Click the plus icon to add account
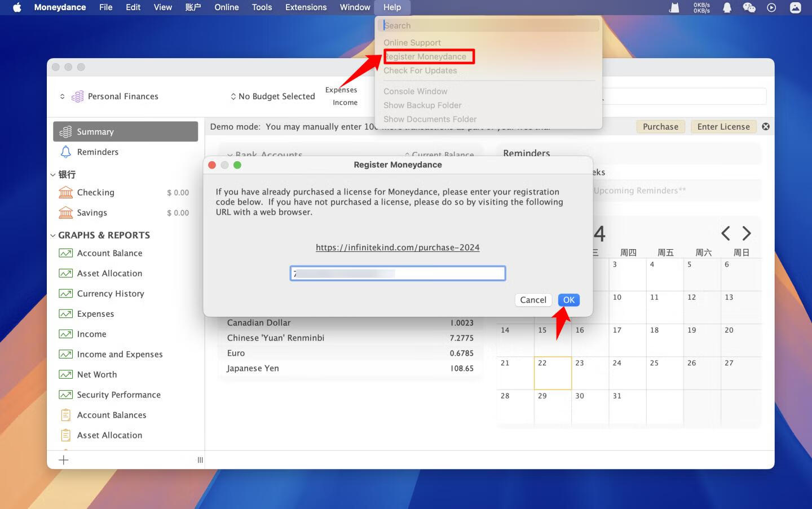The width and height of the screenshot is (812, 509). coord(64,460)
